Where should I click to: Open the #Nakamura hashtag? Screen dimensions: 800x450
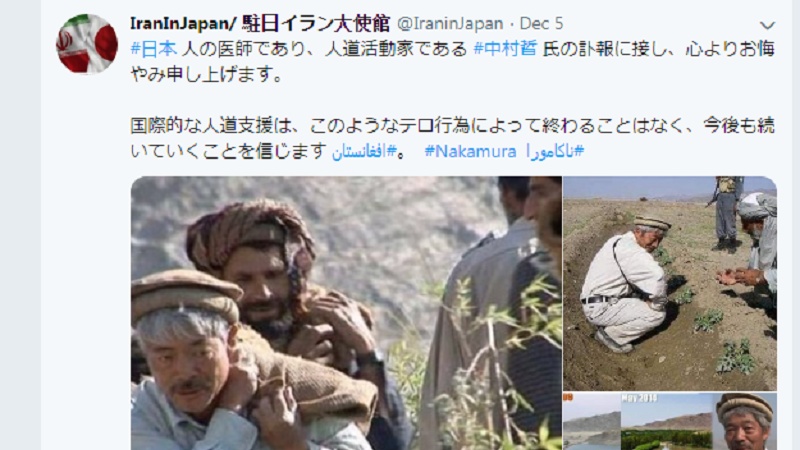coord(470,151)
